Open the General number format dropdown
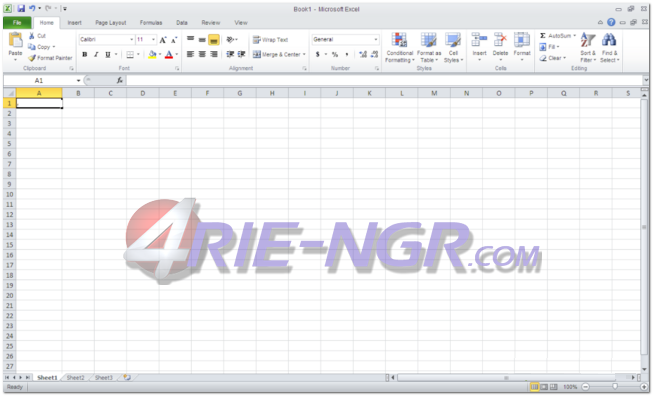 tap(376, 40)
